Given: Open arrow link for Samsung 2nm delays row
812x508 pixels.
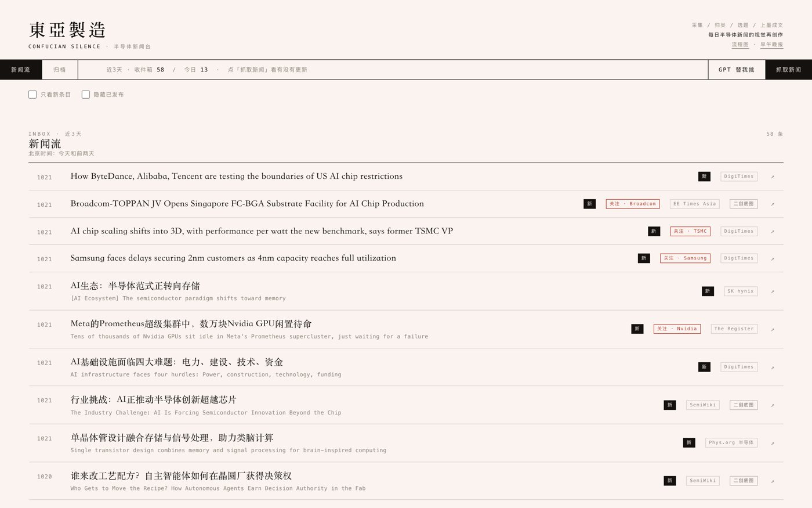Looking at the screenshot, I should click(773, 258).
